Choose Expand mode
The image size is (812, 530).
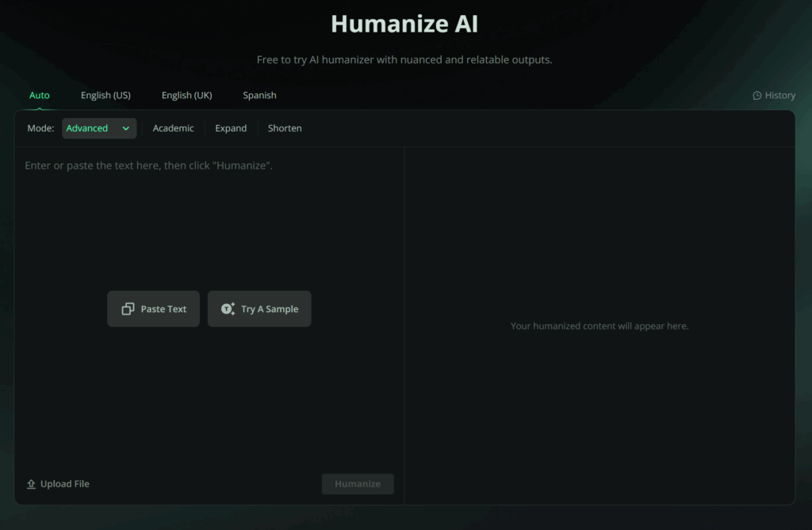click(231, 128)
